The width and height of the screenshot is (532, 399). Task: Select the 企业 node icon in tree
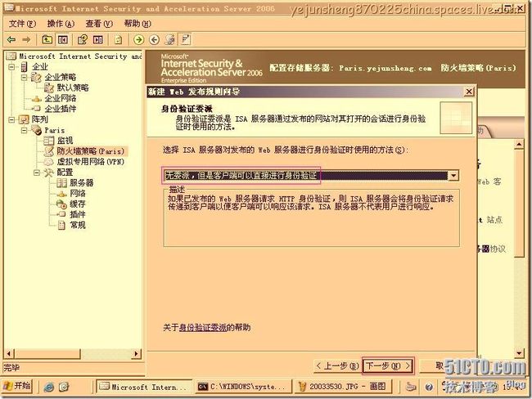24,67
